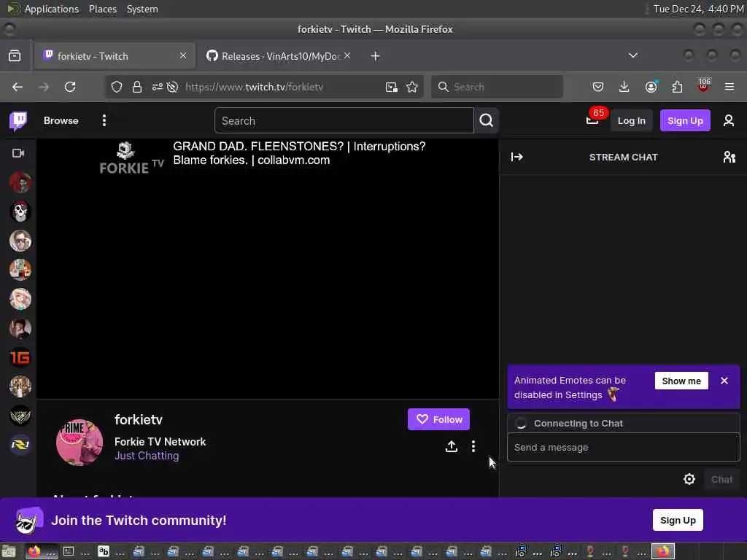Focus the Send a message chat box
This screenshot has height=560, width=747.
[x=623, y=447]
